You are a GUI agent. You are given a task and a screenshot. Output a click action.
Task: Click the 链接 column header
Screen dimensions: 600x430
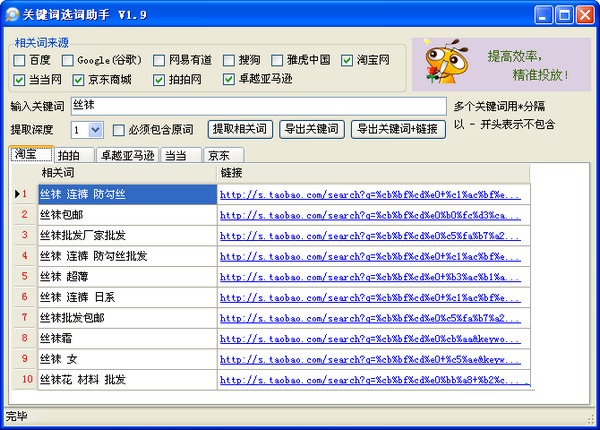pos(373,173)
